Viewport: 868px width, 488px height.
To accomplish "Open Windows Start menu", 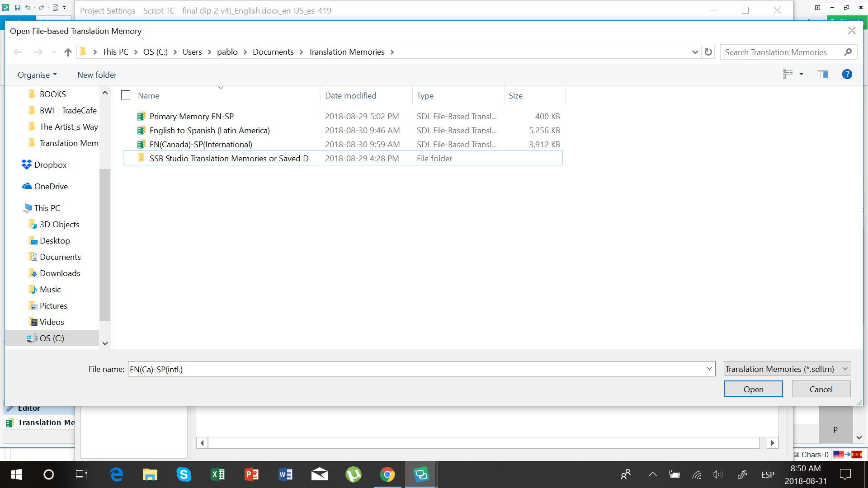I will (x=16, y=474).
